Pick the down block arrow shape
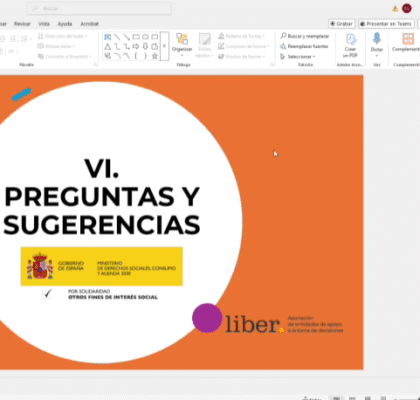The height and width of the screenshot is (400, 420). (145, 46)
